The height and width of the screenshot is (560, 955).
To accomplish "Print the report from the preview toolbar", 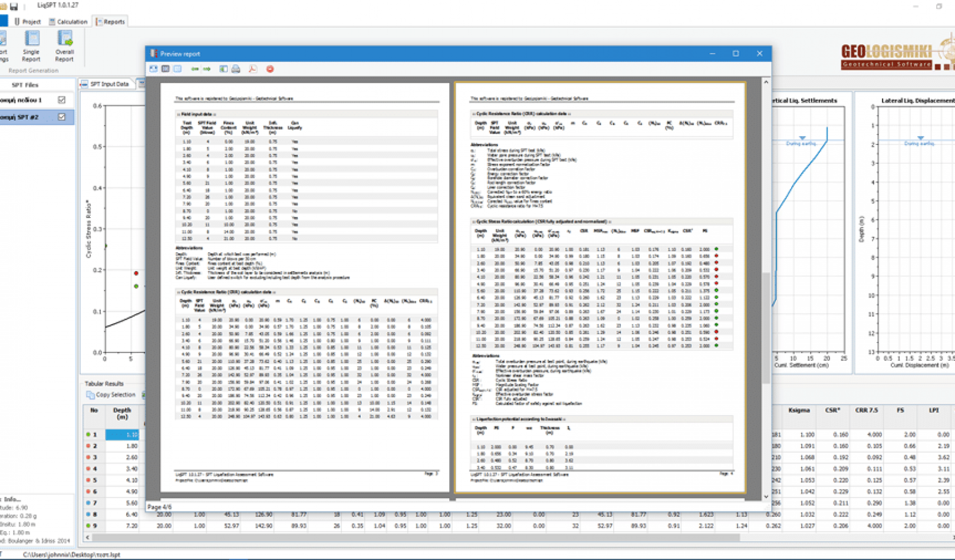I will (x=236, y=69).
